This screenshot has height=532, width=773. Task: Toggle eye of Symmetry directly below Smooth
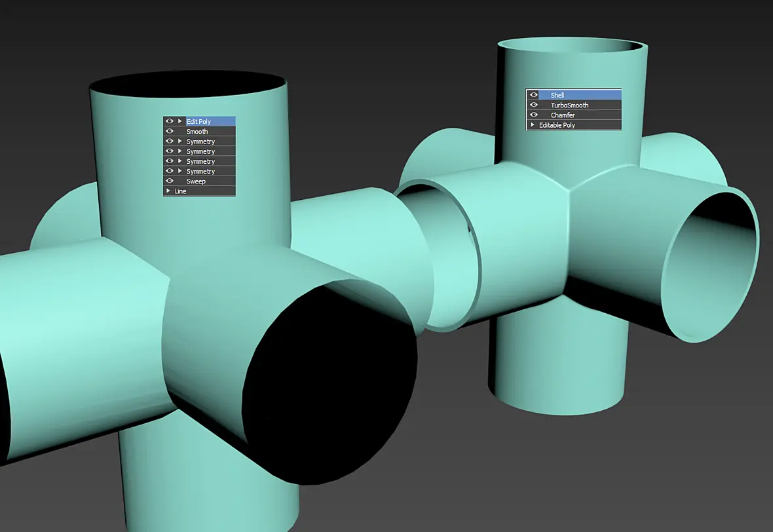(170, 141)
